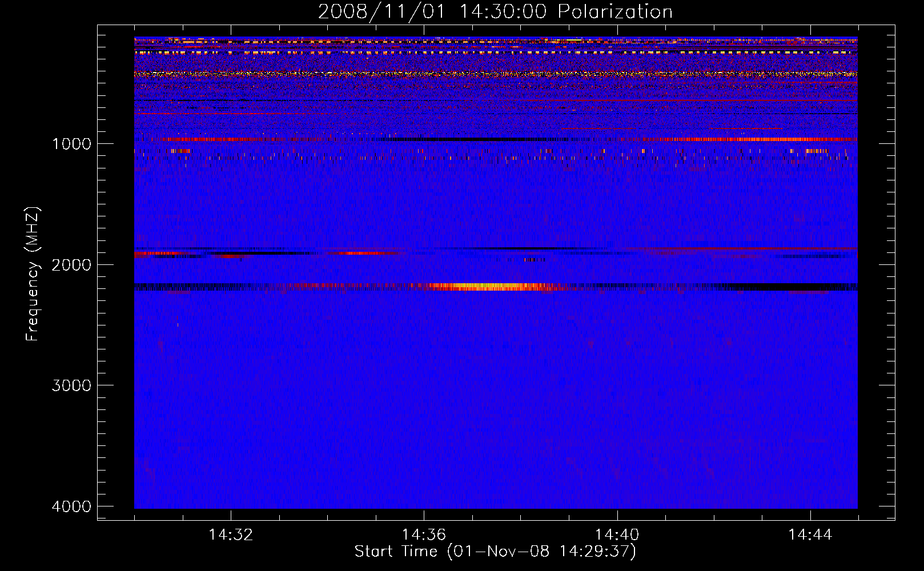Screen dimensions: 924x571
Task: Click the 14:40 time tick label
Action: coord(617,535)
